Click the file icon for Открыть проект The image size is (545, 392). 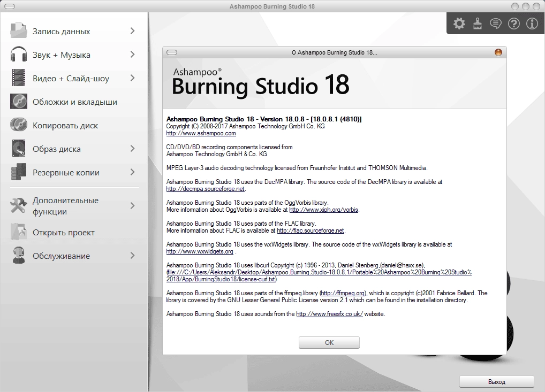(x=18, y=232)
